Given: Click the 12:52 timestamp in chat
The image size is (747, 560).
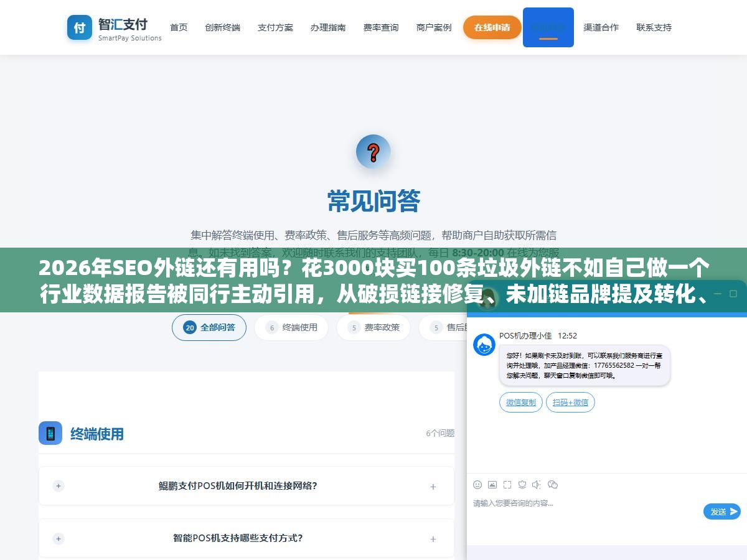Looking at the screenshot, I should pyautogui.click(x=567, y=335).
